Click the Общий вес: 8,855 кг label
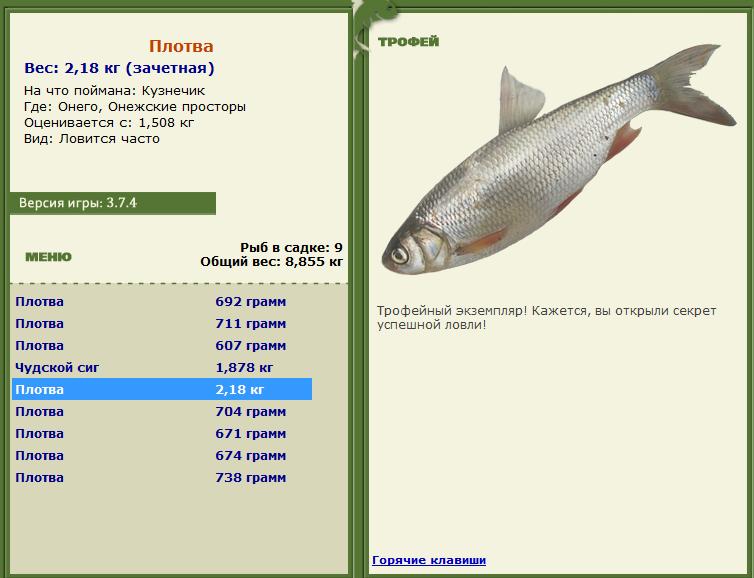This screenshot has width=754, height=578. click(272, 262)
